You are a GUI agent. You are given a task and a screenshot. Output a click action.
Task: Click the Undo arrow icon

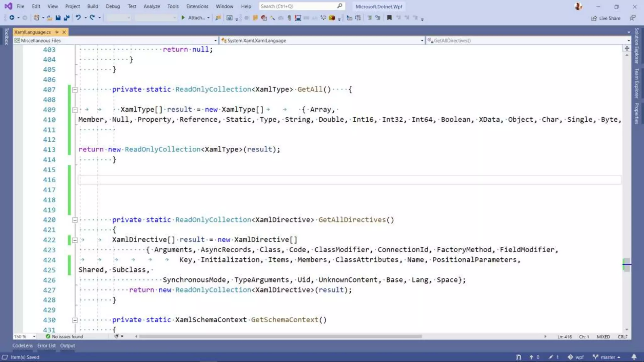coord(78,18)
